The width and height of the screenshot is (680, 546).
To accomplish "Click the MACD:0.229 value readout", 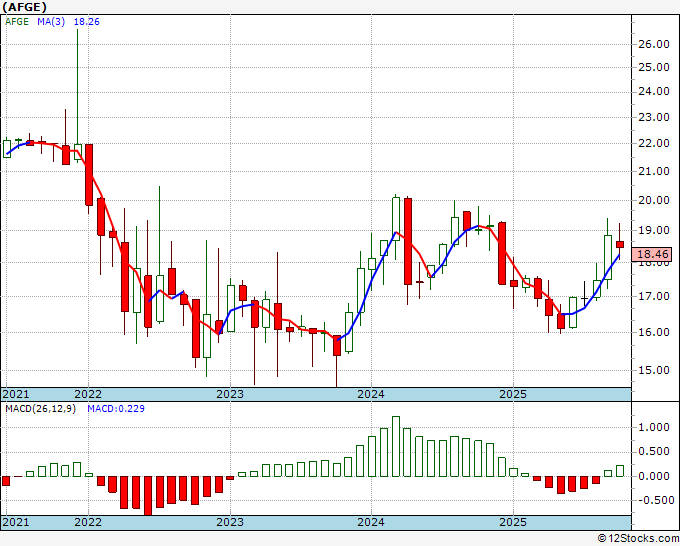I will pos(116,409).
